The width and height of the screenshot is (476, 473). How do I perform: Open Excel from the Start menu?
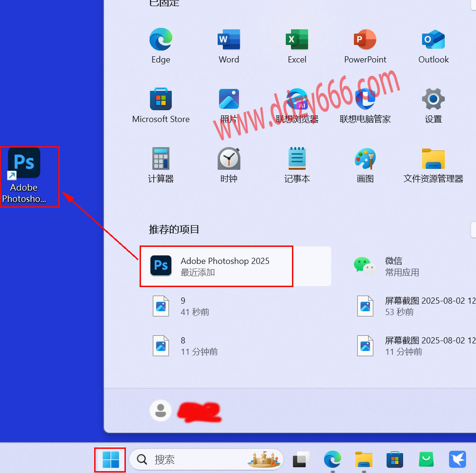tap(297, 45)
